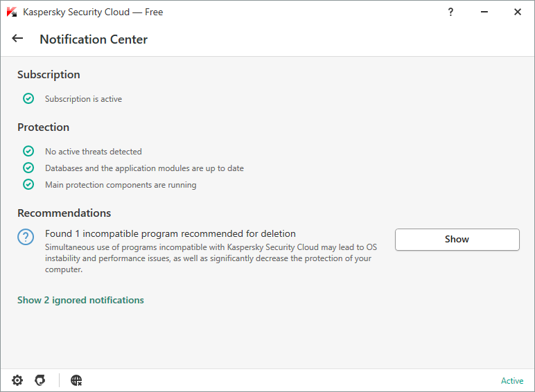Click the Recommendations section heading
The height and width of the screenshot is (392, 535).
64,213
